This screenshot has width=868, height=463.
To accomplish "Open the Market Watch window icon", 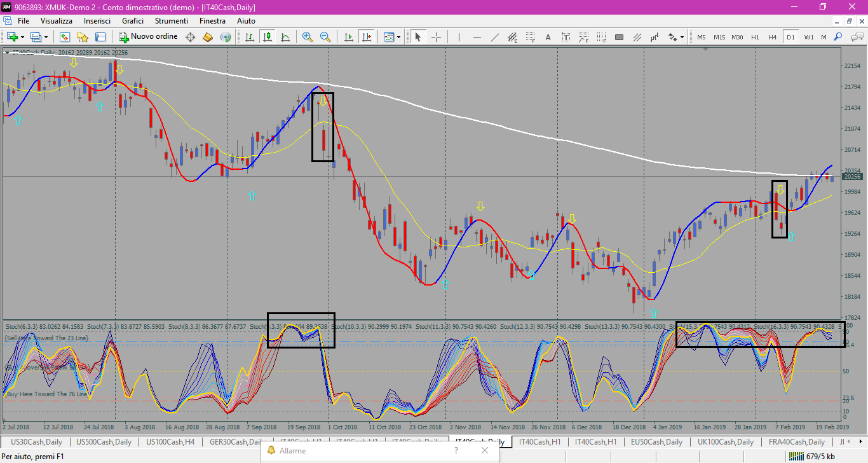I will (65, 37).
